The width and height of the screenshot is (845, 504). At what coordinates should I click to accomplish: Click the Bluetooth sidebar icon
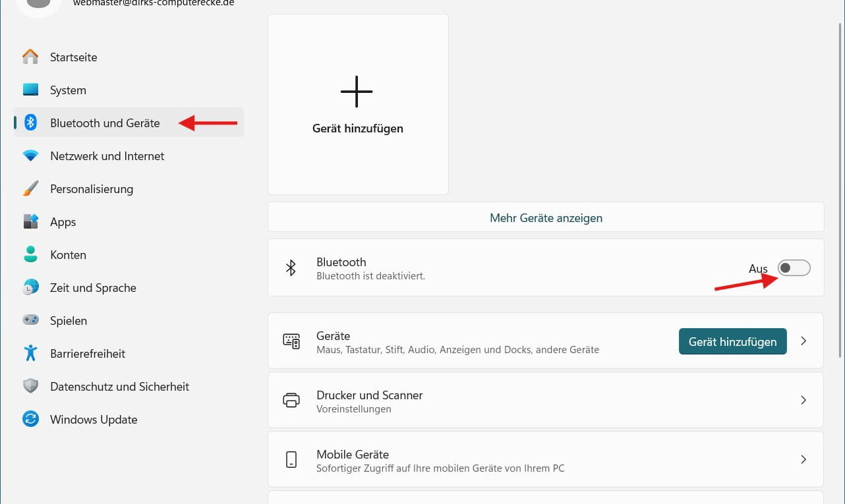tap(30, 123)
